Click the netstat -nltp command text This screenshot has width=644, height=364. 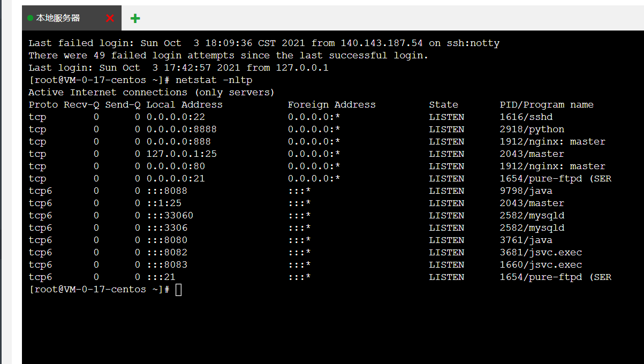tap(214, 80)
